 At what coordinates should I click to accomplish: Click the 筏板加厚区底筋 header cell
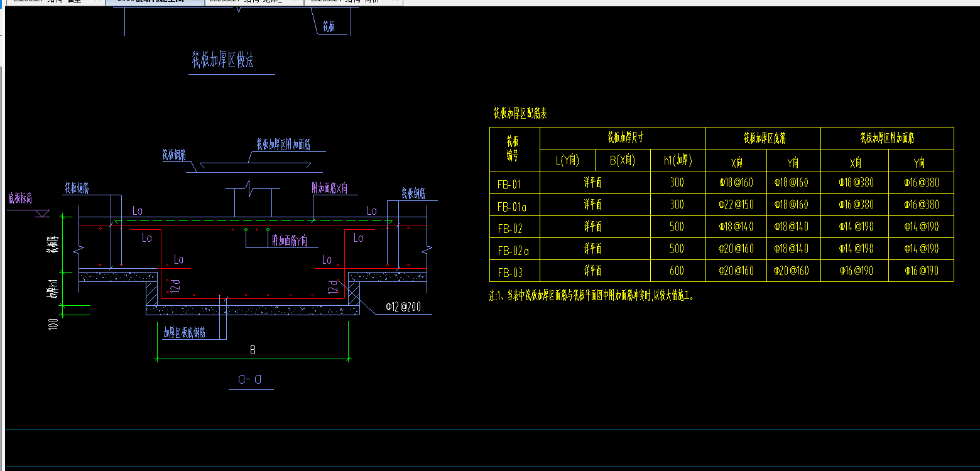(765, 138)
